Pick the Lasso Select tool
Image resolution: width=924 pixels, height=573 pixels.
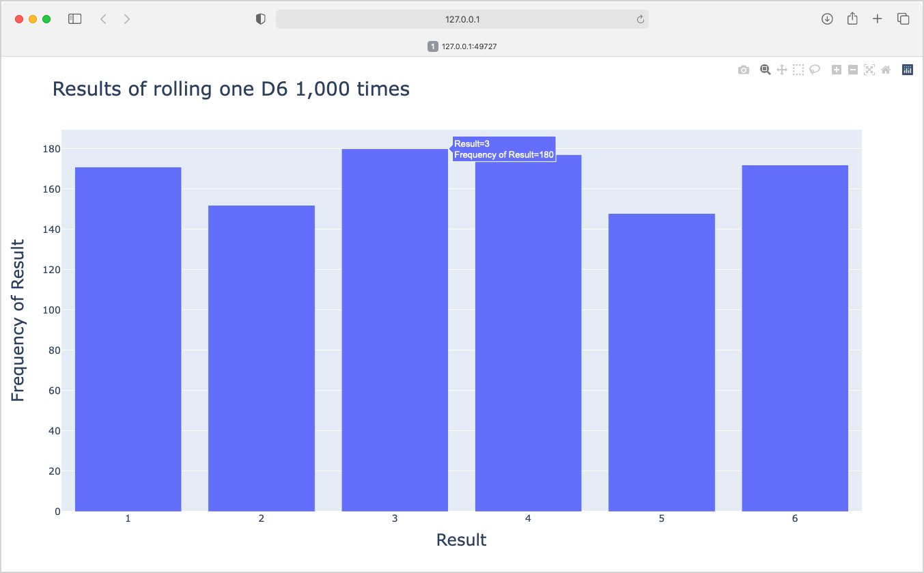click(x=814, y=69)
